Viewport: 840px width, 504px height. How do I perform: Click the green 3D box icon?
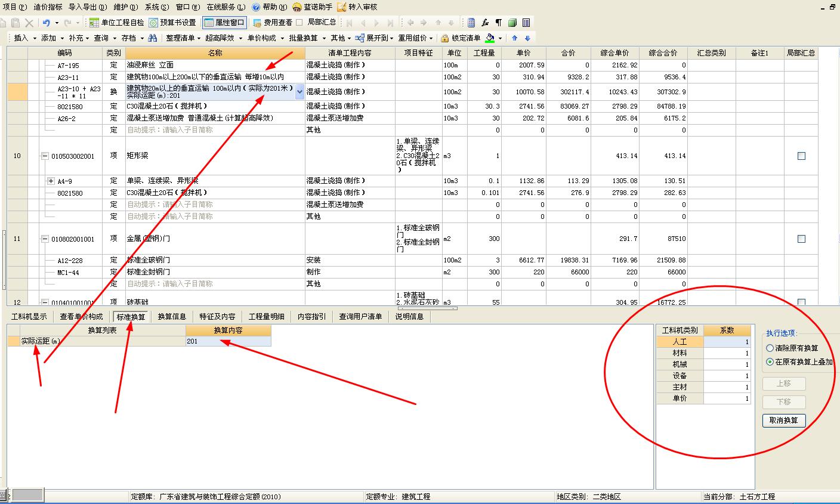(x=512, y=23)
